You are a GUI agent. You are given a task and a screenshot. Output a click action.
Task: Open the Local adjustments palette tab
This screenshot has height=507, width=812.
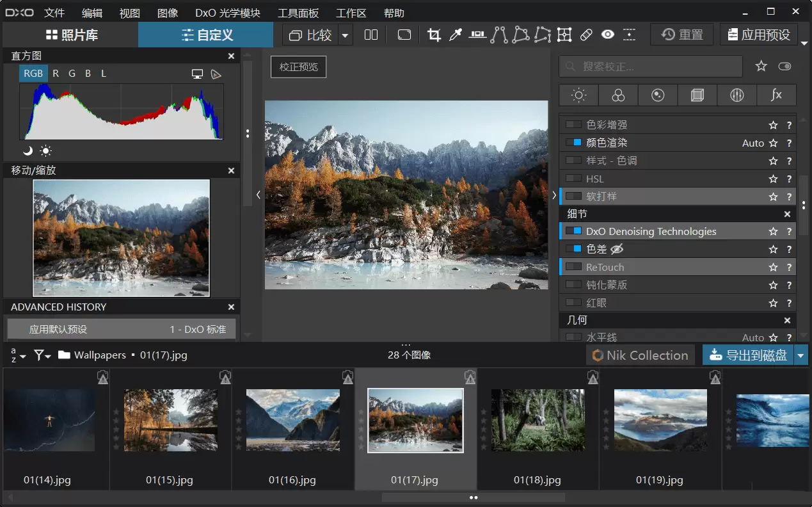click(737, 95)
